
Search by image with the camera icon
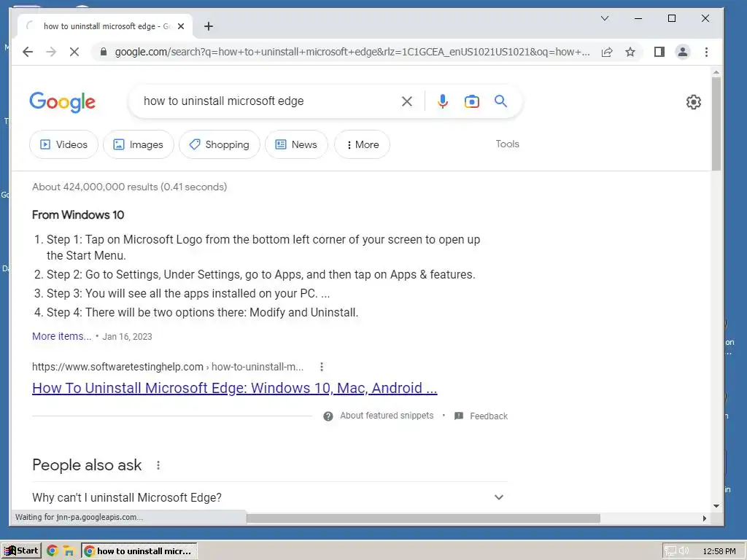point(472,101)
